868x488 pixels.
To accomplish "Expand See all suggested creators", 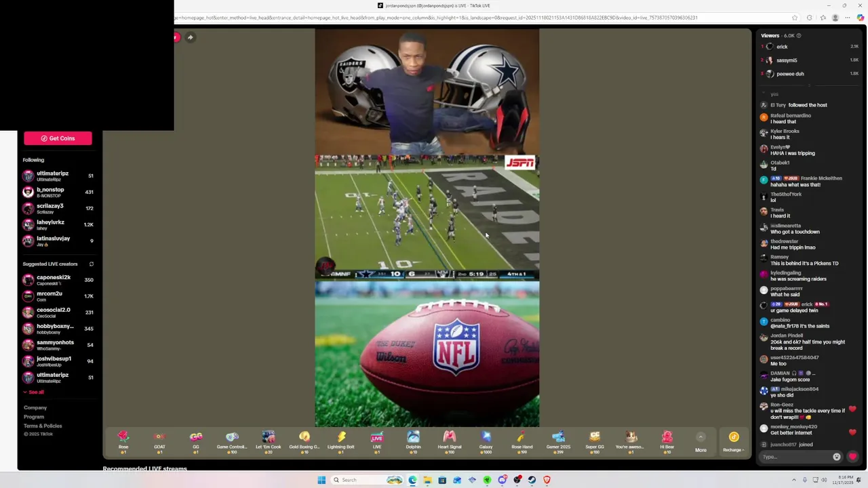I will coord(34,392).
